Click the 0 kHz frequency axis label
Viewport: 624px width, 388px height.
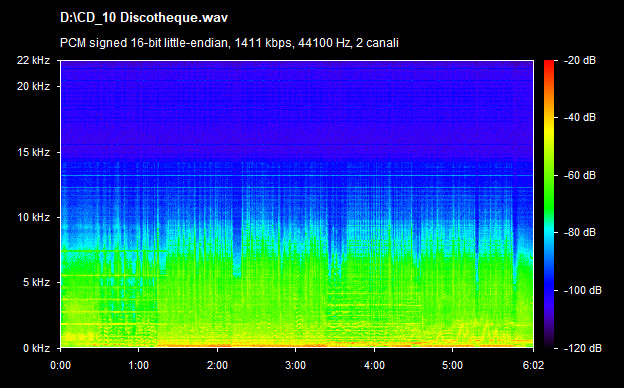[36, 348]
